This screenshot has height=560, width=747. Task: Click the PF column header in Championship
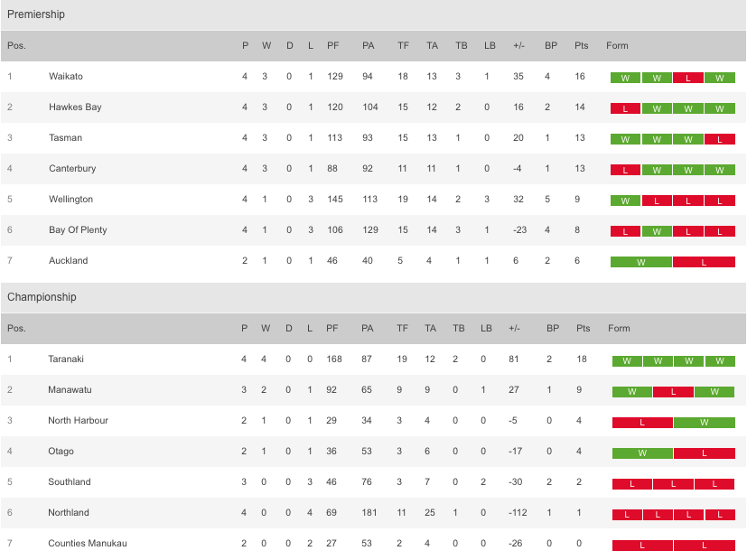click(332, 328)
